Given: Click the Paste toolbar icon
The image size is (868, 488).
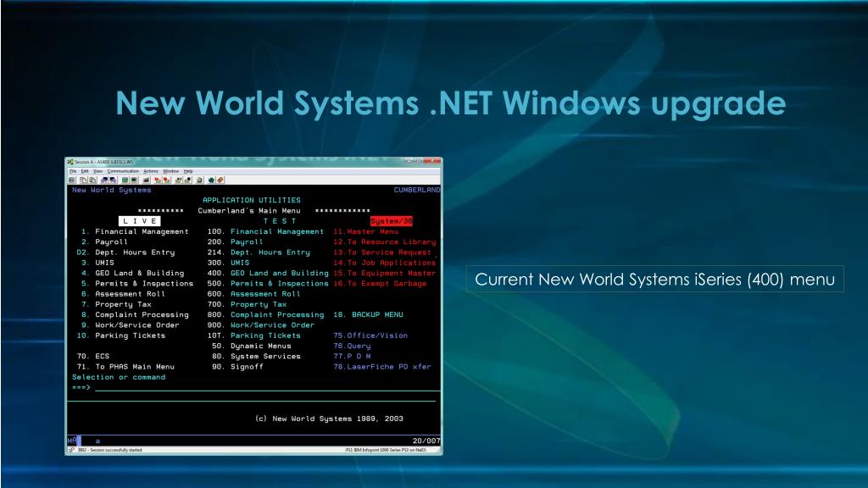Looking at the screenshot, I should (92, 180).
